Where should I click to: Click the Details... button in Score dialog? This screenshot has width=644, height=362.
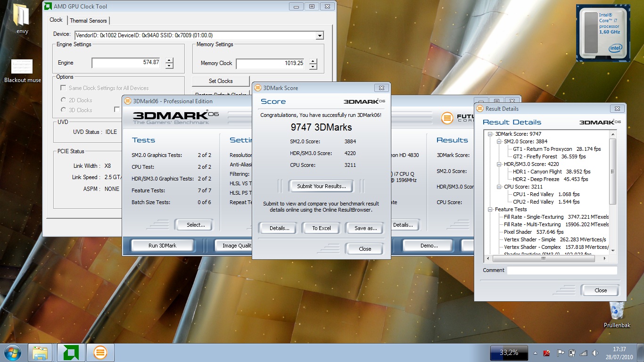click(279, 228)
